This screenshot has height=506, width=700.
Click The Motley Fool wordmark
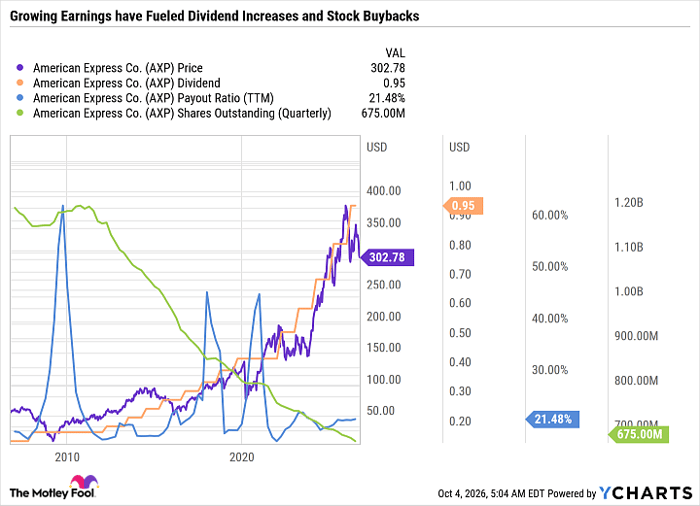pos(52,493)
